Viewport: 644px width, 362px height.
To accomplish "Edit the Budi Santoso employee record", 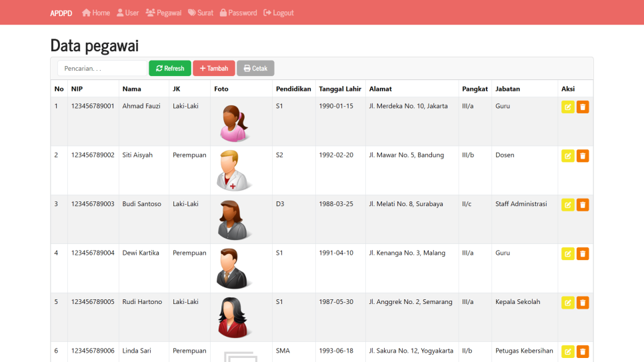I will [x=567, y=205].
